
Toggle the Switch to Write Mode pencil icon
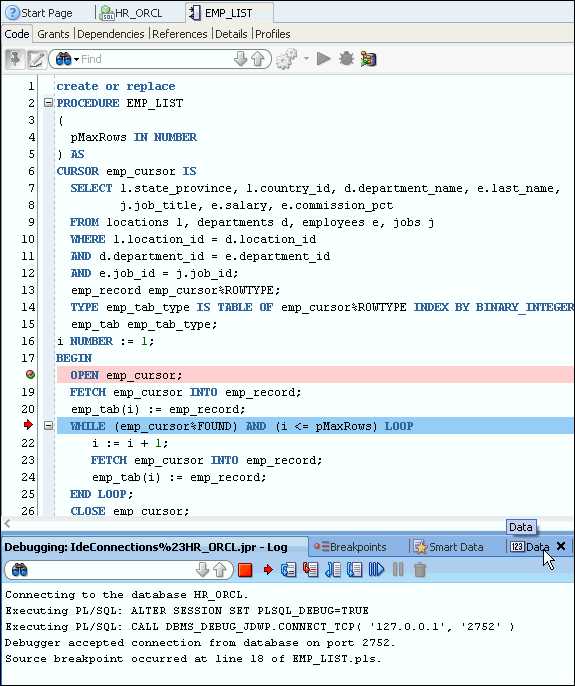coord(36,59)
